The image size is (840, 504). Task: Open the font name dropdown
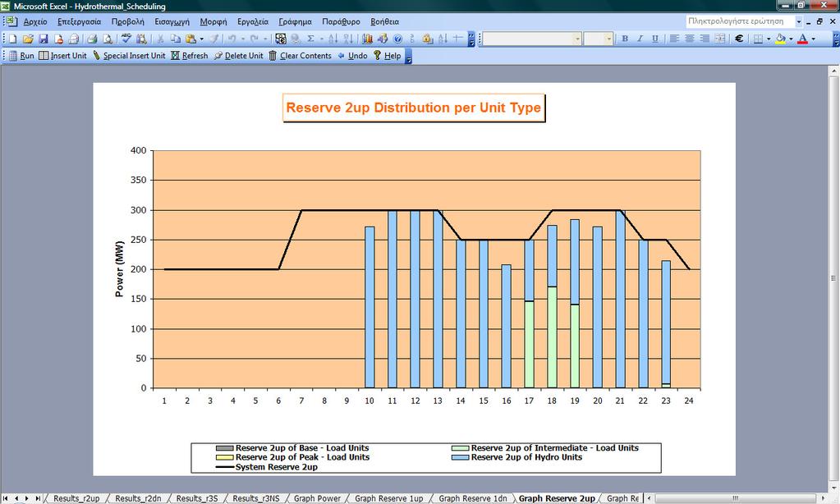tap(577, 39)
